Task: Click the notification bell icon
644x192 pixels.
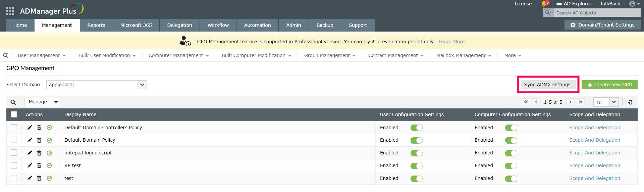Action: click(x=544, y=4)
